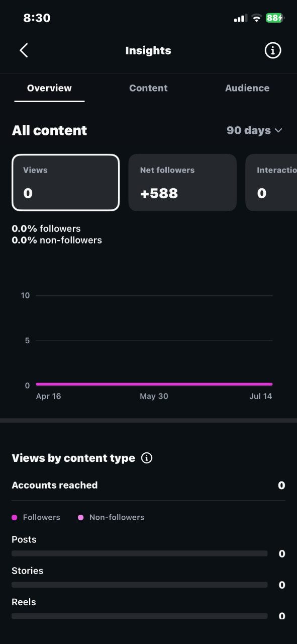Viewport: 297px width, 644px height.
Task: Tap the pink line on the chart
Action: [154, 384]
